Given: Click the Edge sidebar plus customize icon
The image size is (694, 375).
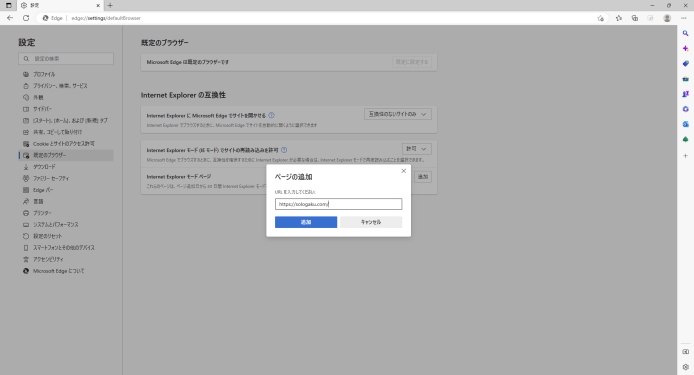Looking at the screenshot, I should coord(686,156).
